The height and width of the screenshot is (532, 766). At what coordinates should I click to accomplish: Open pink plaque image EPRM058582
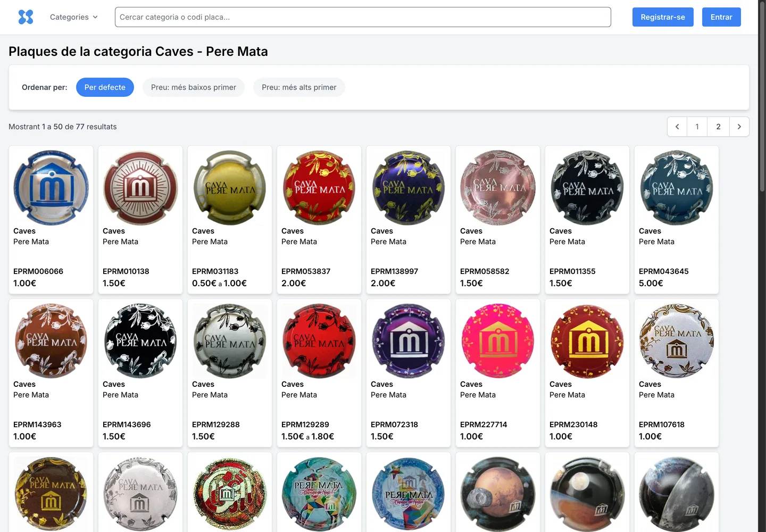click(498, 188)
